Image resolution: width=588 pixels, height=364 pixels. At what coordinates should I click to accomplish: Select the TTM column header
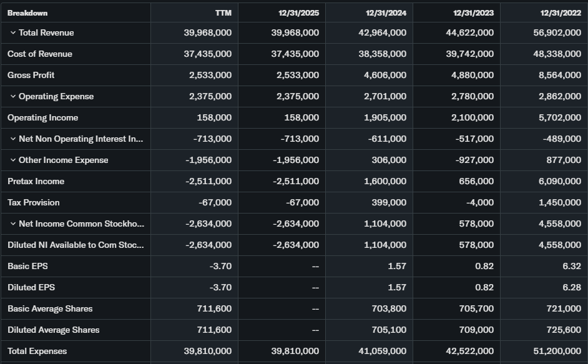pyautogui.click(x=223, y=12)
